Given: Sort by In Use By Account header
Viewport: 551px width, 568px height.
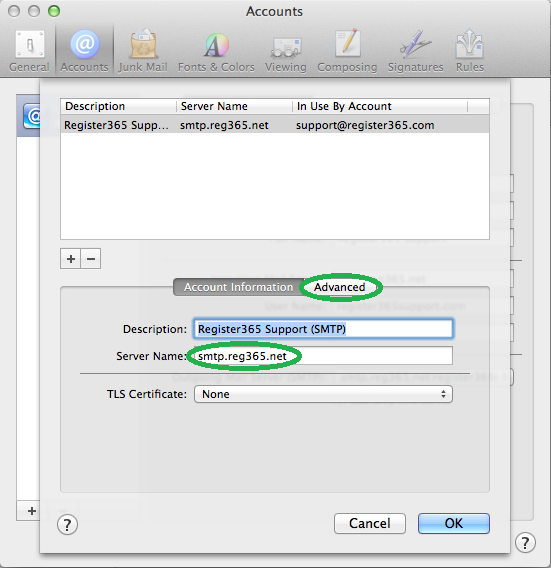Looking at the screenshot, I should pos(380,106).
